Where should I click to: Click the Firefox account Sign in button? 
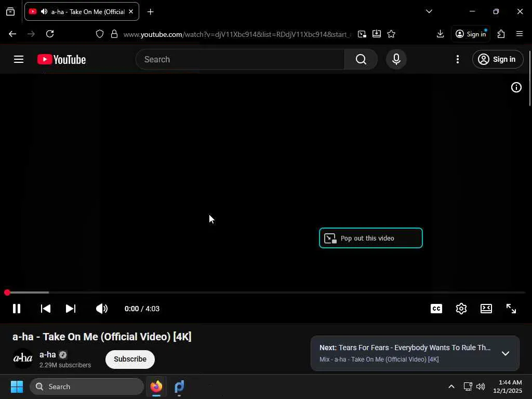471,34
